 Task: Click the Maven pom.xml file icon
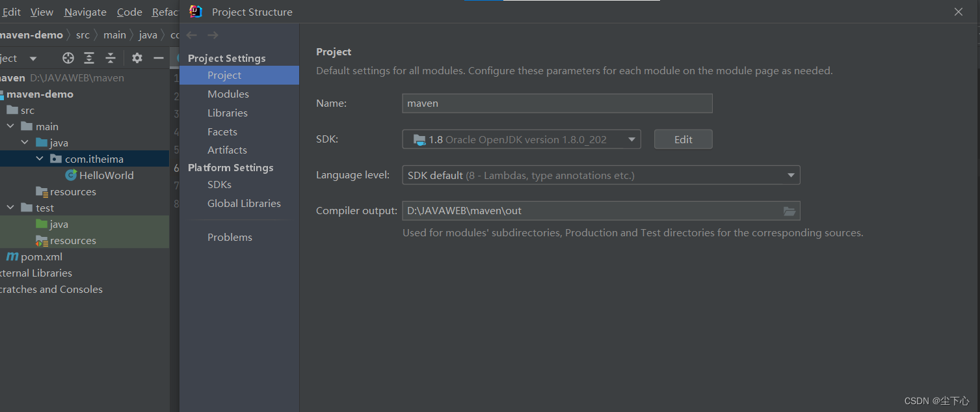pos(12,256)
